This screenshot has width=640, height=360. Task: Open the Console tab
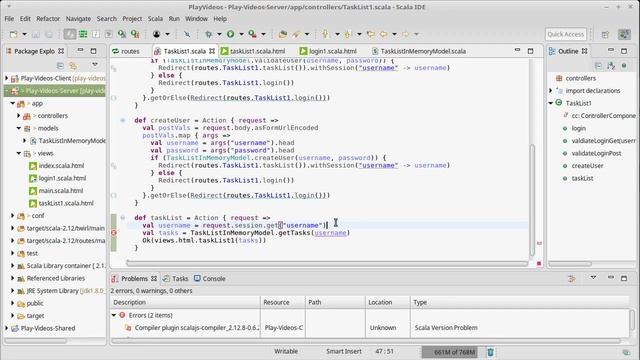coord(210,278)
